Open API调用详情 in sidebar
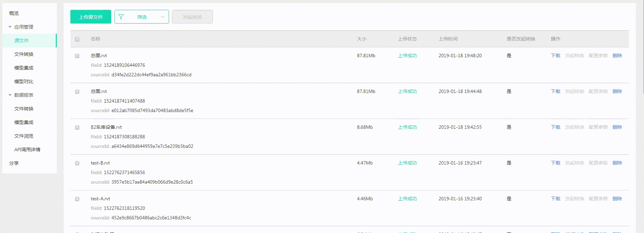The image size is (644, 233). pyautogui.click(x=27, y=150)
